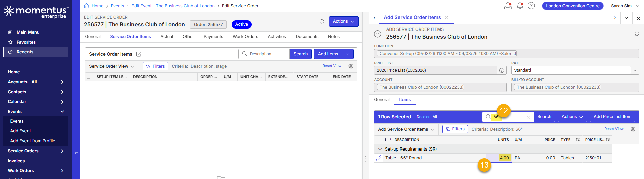The height and width of the screenshot is (179, 644).
Task: Click the Home house icon in breadcrumb
Action: click(86, 6)
